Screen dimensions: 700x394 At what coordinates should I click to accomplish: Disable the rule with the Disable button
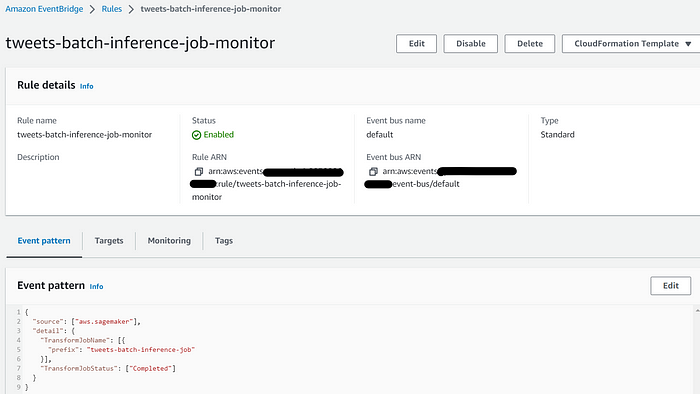click(x=471, y=44)
